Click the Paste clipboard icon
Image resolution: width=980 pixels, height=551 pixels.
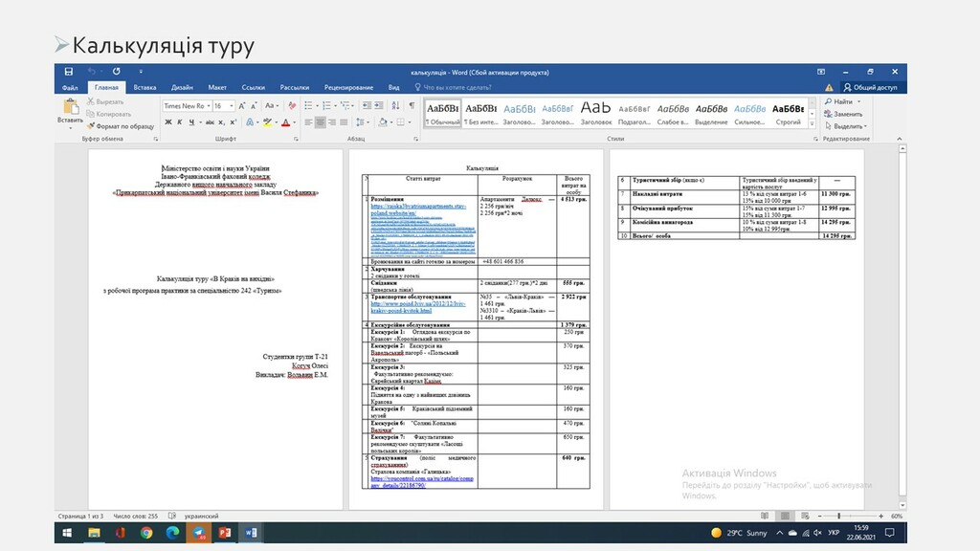(x=70, y=108)
